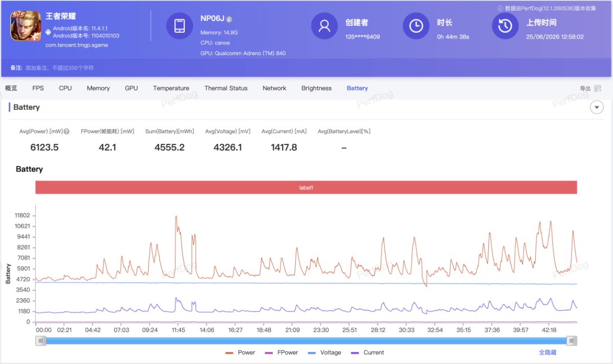Collapse the Battery section with arrow button
The width and height of the screenshot is (613, 364).
pyautogui.click(x=597, y=107)
